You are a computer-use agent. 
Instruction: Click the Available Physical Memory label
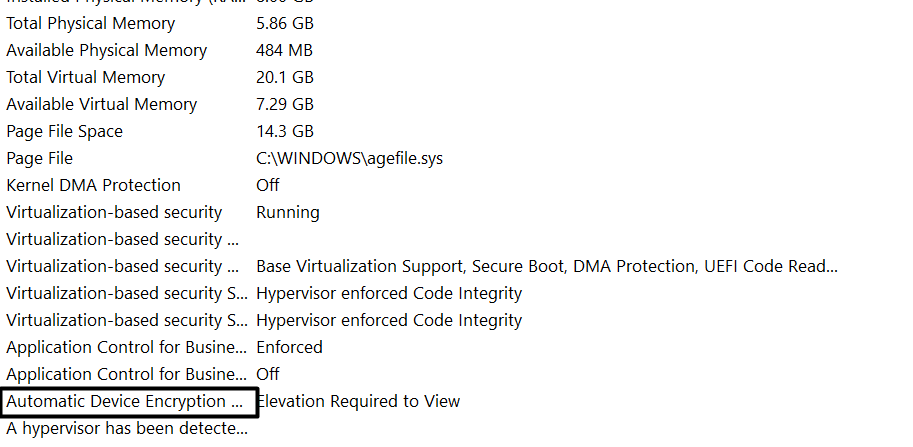pyautogui.click(x=106, y=50)
